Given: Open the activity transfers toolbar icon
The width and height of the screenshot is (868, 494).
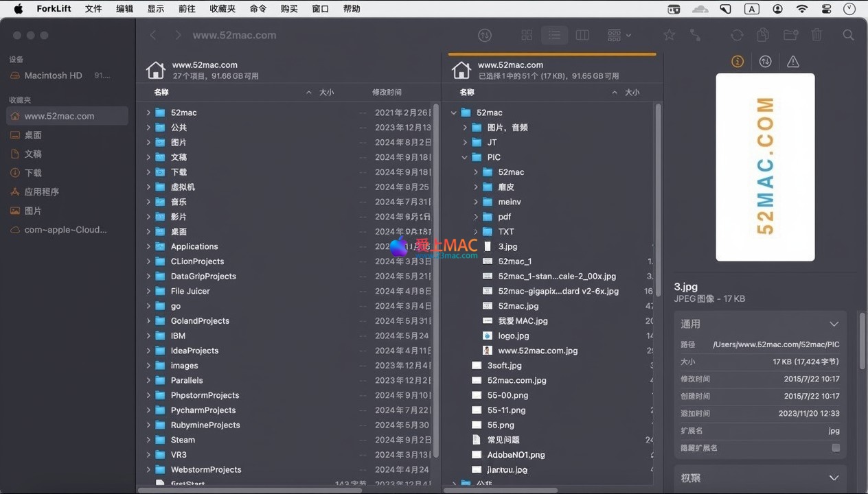Looking at the screenshot, I should pos(485,35).
